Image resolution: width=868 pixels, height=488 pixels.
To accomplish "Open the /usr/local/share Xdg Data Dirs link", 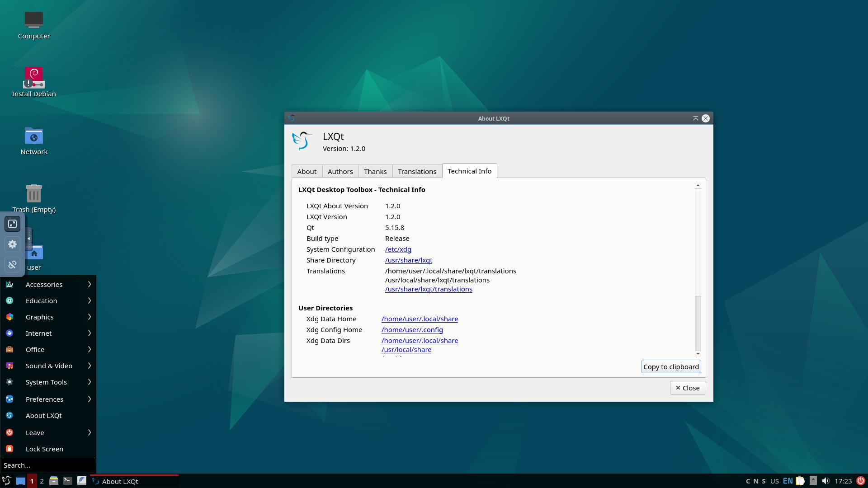I will (406, 349).
